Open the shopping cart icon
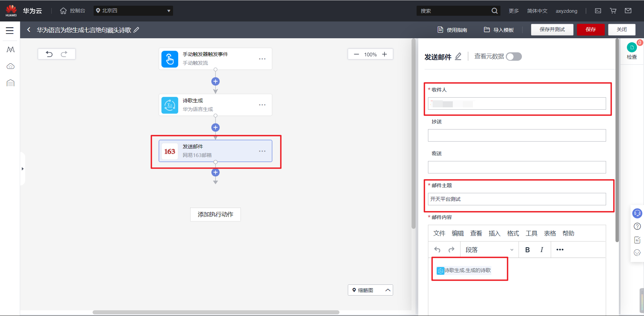The height and width of the screenshot is (316, 644). click(613, 11)
